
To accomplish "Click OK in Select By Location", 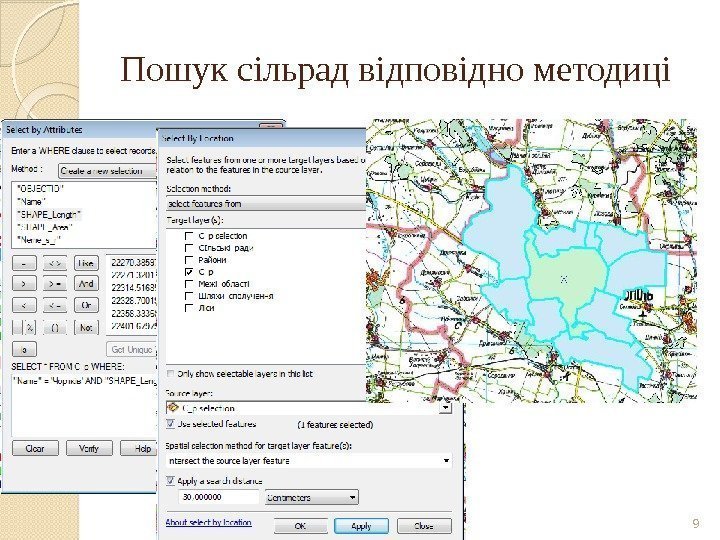I will 300,526.
